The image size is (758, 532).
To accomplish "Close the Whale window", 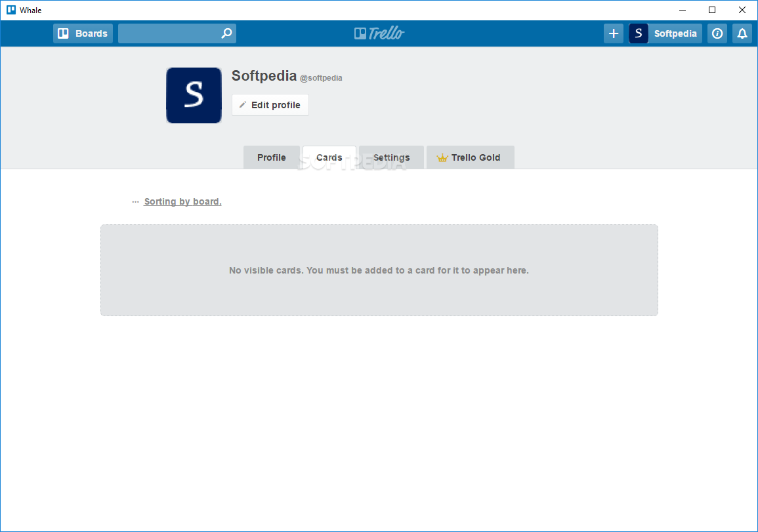I will click(742, 10).
